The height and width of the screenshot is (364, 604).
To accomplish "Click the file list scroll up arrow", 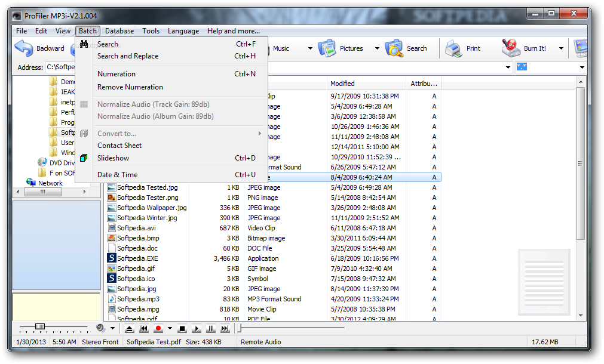I will (581, 82).
